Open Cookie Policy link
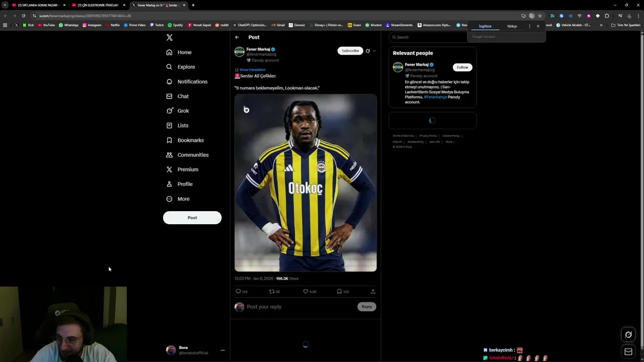The image size is (644, 362). coord(451,136)
